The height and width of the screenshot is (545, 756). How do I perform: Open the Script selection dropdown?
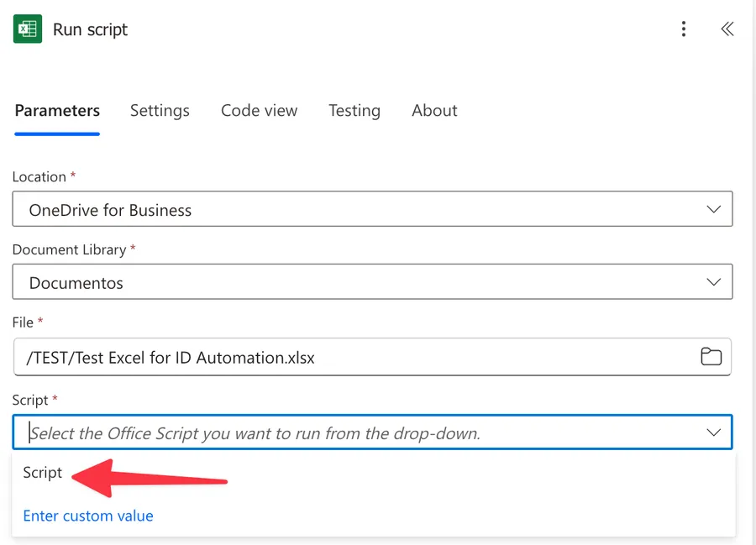[x=373, y=432]
